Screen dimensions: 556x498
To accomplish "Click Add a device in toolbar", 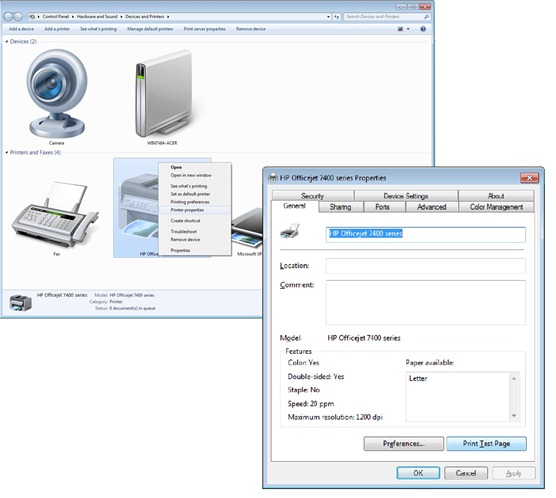I will click(x=21, y=29).
